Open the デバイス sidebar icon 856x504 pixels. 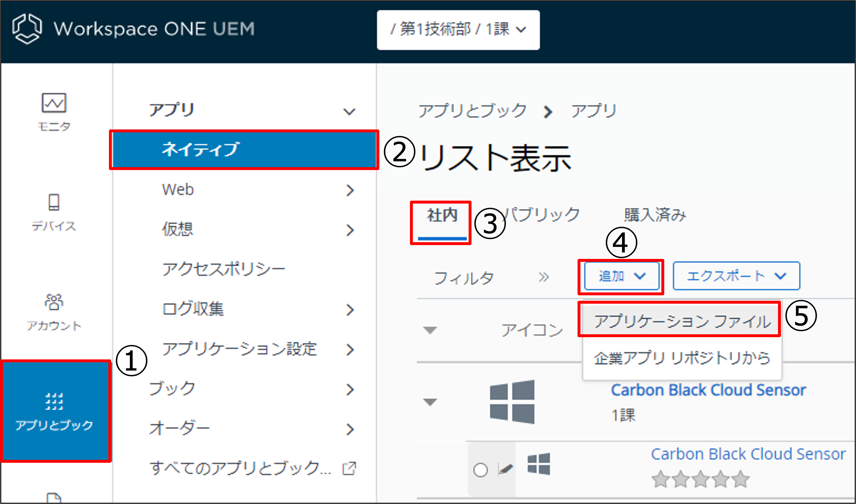pyautogui.click(x=54, y=212)
